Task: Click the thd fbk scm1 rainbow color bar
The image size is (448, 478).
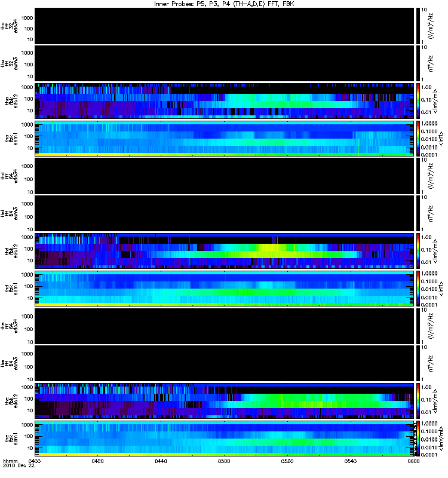Action: [x=418, y=289]
